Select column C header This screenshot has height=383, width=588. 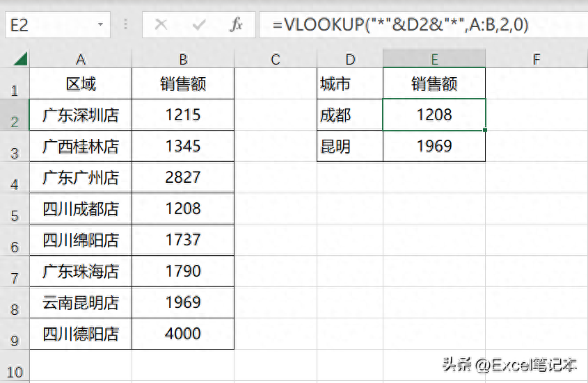click(276, 59)
